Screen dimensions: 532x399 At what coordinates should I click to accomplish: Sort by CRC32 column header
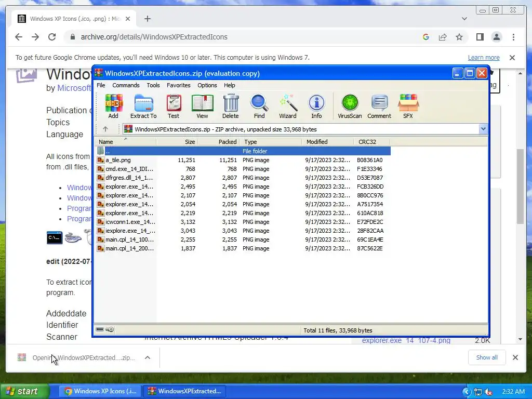372,142
